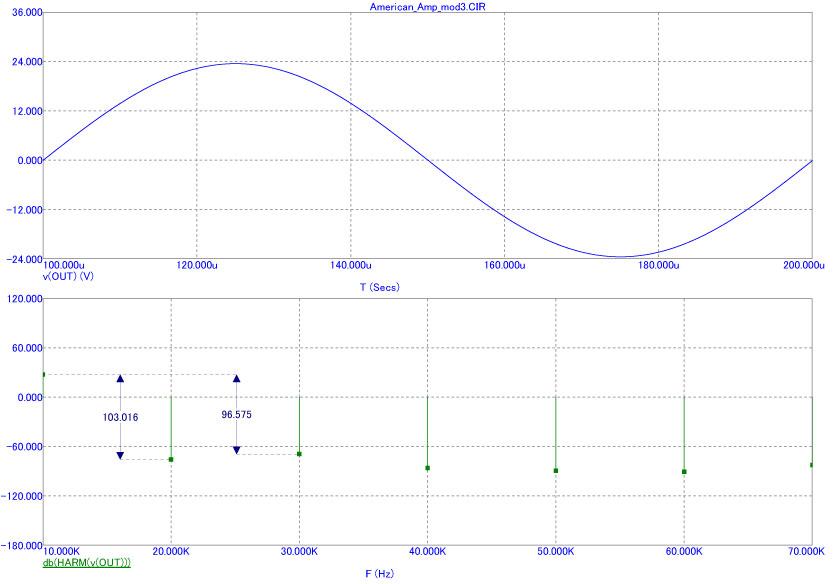The height and width of the screenshot is (584, 833).
Task: Click the 20.000K harmonic data point marker
Action: coord(171,459)
